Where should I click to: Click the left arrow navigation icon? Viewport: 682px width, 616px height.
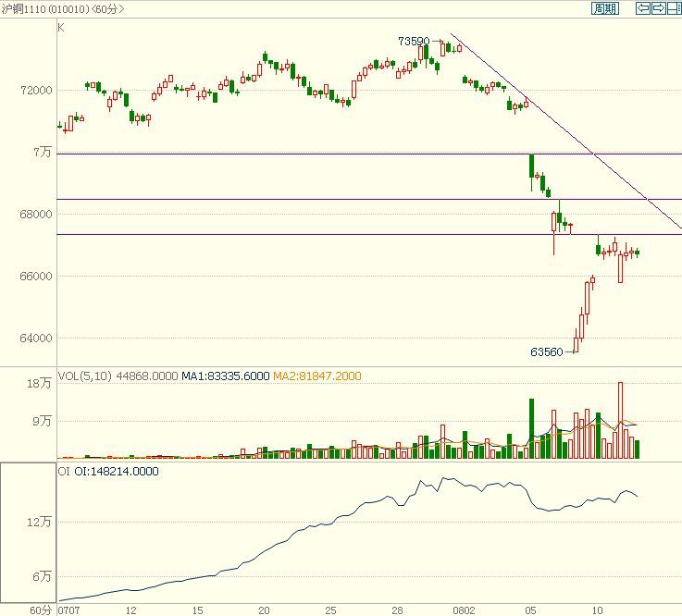[x=643, y=8]
